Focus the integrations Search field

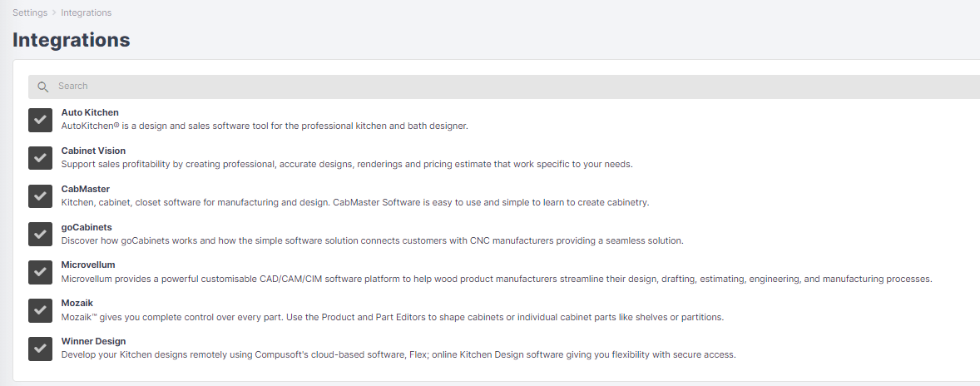tap(504, 87)
